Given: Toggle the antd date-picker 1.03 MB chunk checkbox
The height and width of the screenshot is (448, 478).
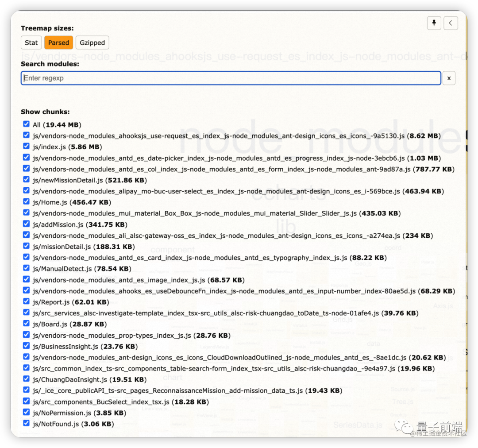Looking at the screenshot, I should tap(27, 157).
